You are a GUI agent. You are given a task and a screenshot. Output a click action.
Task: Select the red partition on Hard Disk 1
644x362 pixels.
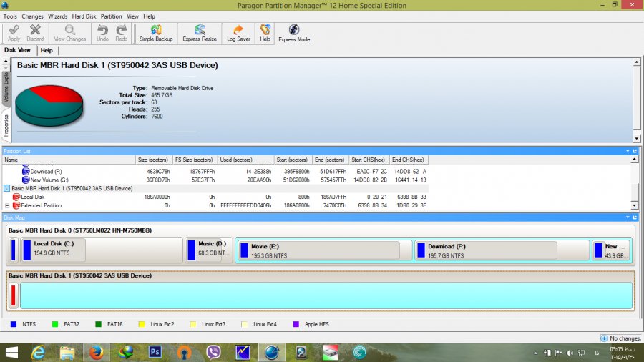[13, 295]
